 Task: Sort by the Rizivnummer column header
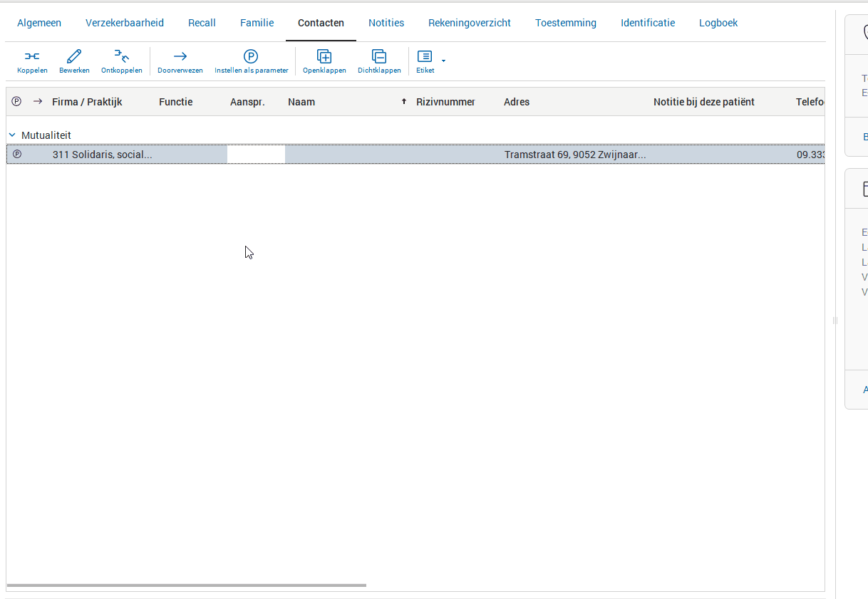point(445,102)
